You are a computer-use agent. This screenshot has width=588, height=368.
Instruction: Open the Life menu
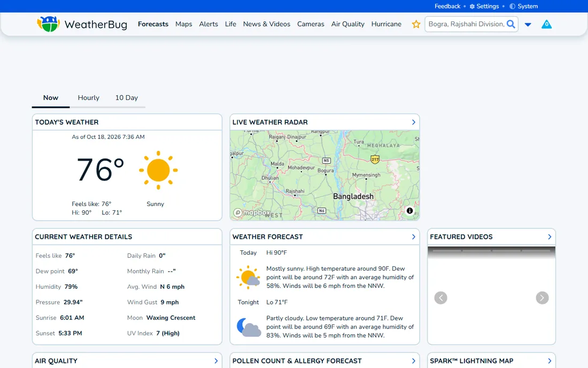click(x=230, y=24)
